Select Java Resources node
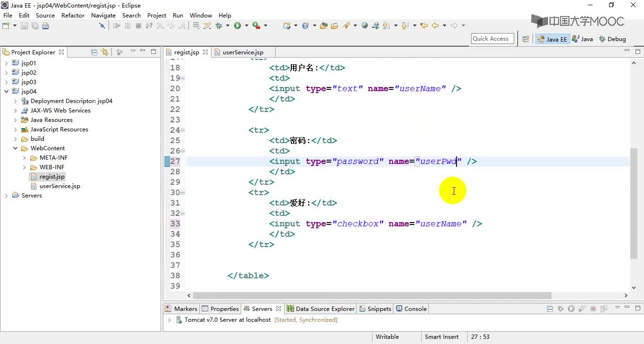The height and width of the screenshot is (344, 644). point(47,120)
